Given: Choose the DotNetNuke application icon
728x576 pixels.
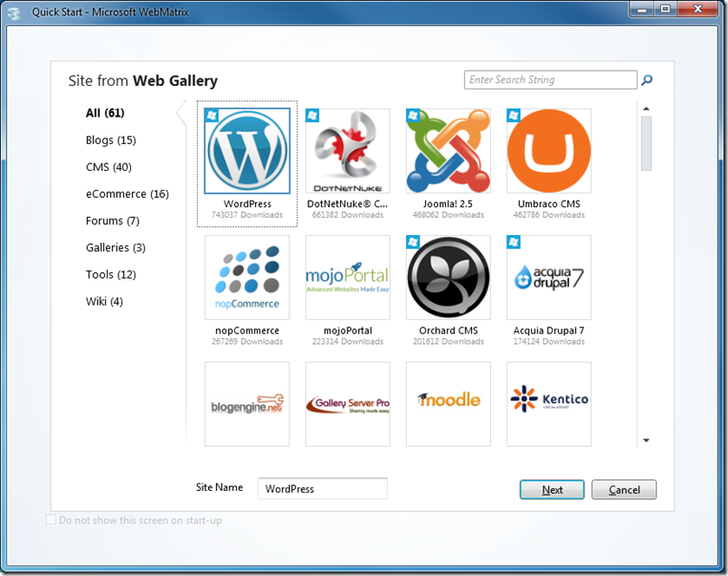Looking at the screenshot, I should [x=348, y=151].
